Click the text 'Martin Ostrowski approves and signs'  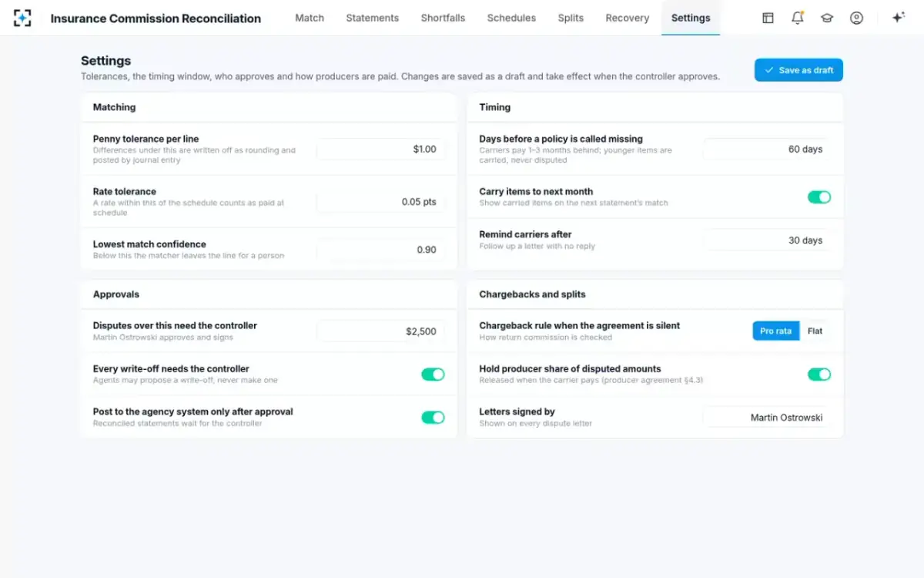[x=162, y=338]
